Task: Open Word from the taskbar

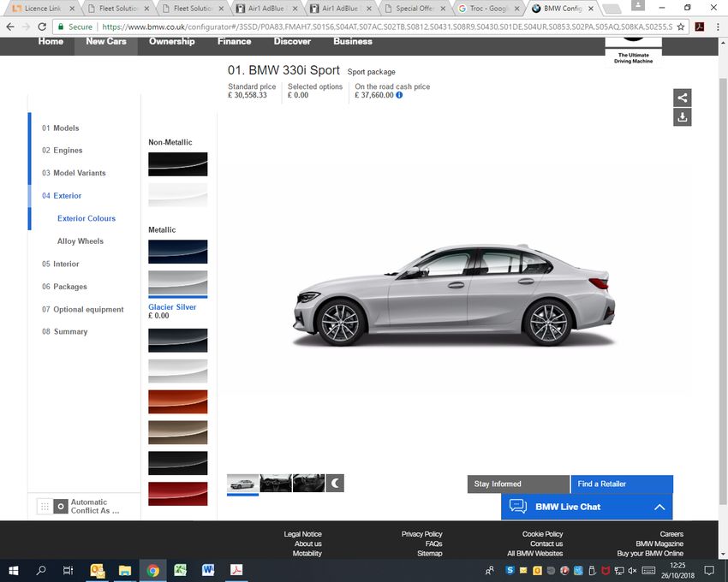Action: (208, 570)
